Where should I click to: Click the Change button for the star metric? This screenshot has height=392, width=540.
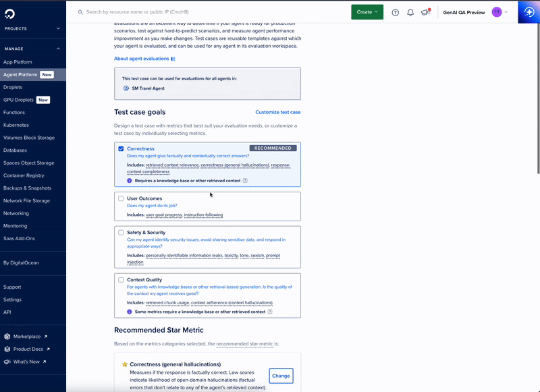(281, 376)
